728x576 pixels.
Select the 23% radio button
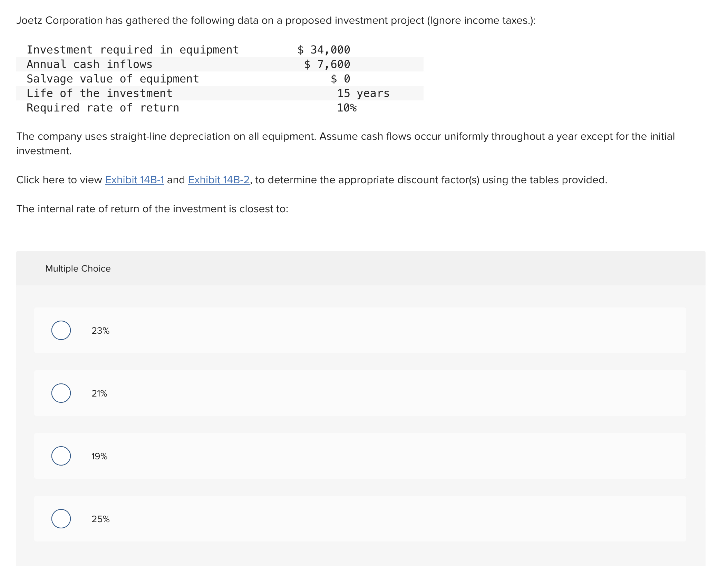pos(61,330)
